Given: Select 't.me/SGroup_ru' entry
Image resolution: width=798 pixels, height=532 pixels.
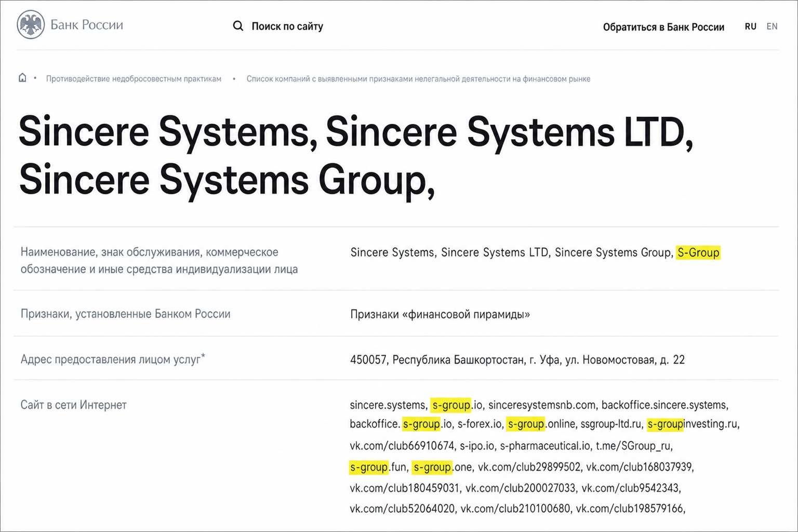Looking at the screenshot, I should click(x=634, y=446).
